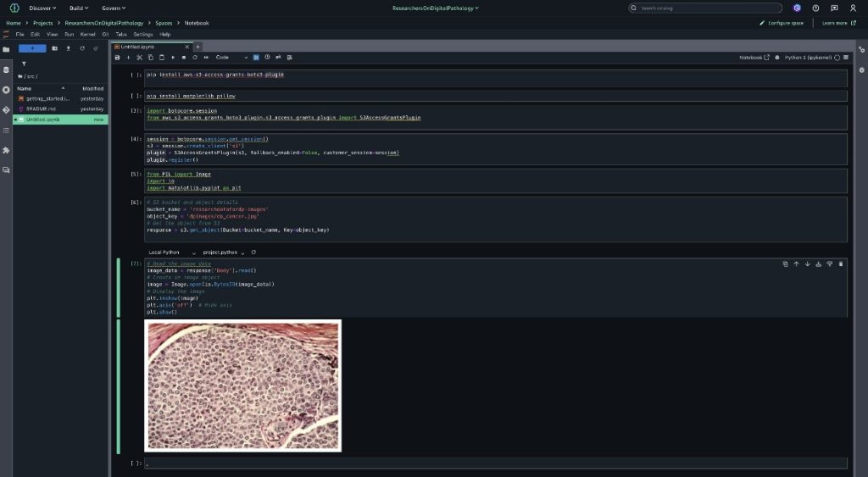Open getting_started notebook in the file list
Viewport: 868px width, 477px height.
pyautogui.click(x=60, y=98)
